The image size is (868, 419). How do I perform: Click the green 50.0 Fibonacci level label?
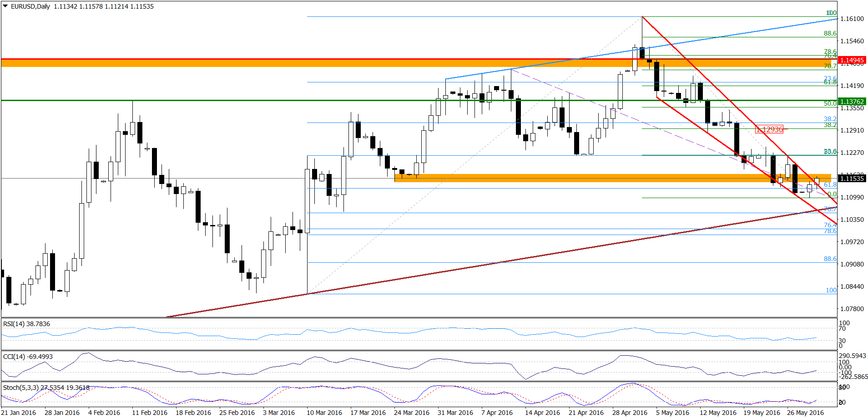(830, 103)
